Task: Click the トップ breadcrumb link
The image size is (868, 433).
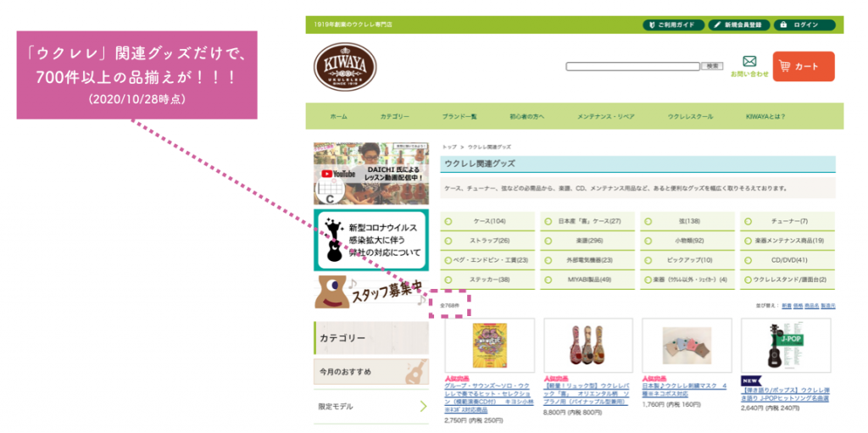Action: [449, 147]
